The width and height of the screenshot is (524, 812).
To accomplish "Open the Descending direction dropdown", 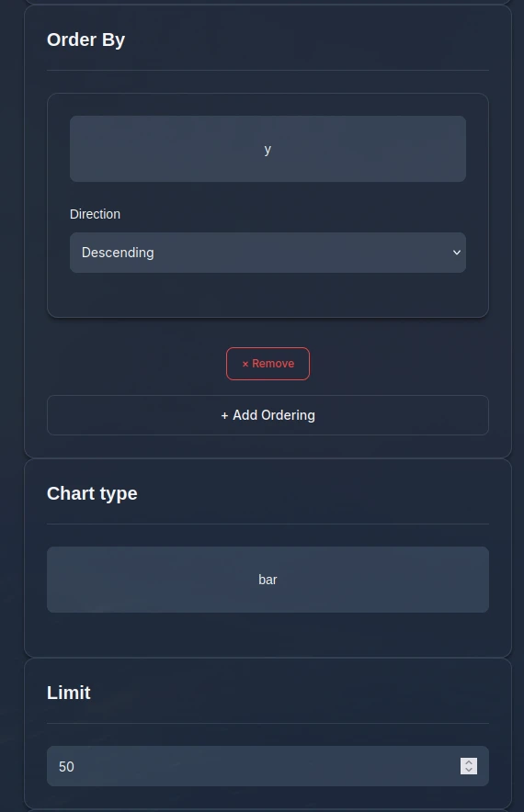I will pos(268,253).
